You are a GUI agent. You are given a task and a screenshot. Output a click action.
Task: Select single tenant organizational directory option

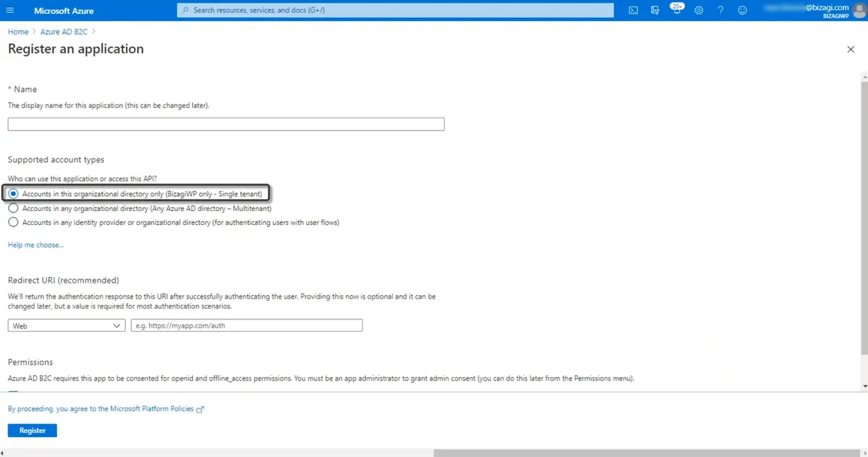pos(13,194)
